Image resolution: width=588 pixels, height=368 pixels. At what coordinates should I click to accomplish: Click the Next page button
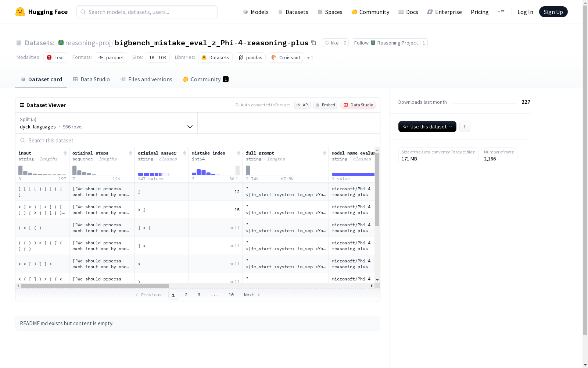(252, 295)
